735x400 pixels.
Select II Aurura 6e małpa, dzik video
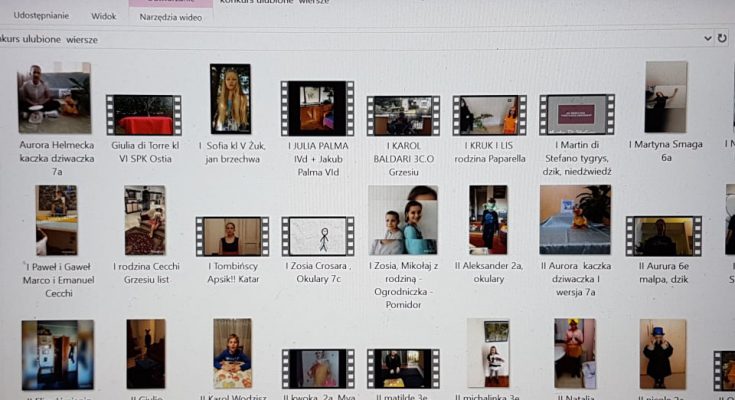[x=664, y=236]
